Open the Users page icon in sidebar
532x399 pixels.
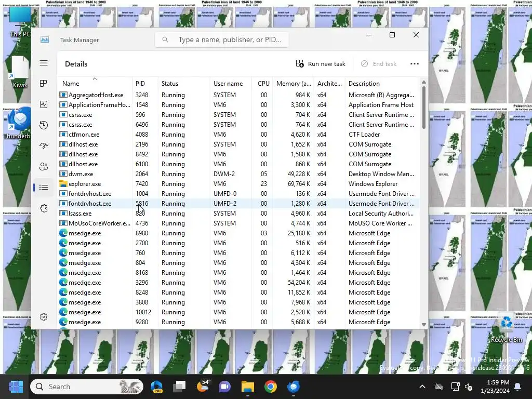tap(44, 167)
